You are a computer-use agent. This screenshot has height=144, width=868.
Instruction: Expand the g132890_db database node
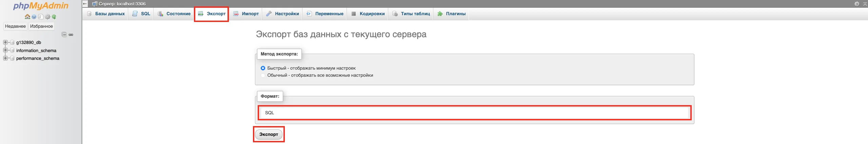(5, 42)
